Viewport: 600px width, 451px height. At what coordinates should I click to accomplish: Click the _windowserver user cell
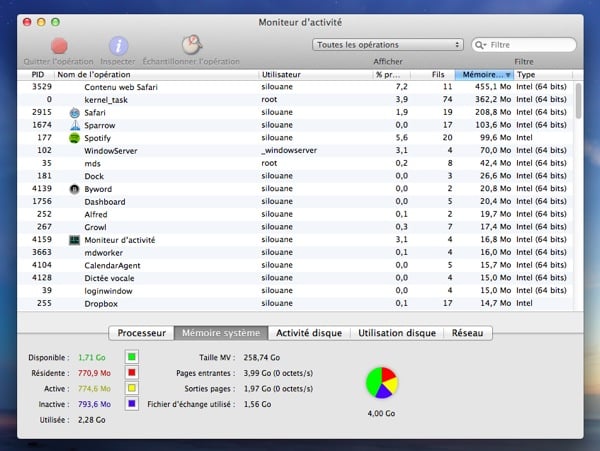[289, 150]
